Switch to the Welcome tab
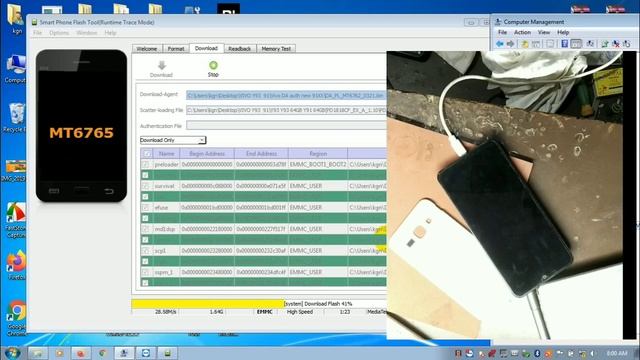This screenshot has width=640, height=360. coord(147,49)
